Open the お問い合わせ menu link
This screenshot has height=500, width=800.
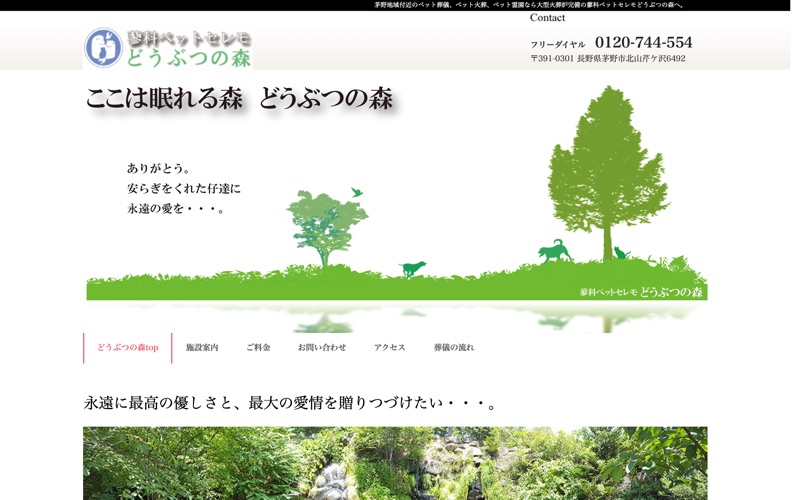tap(322, 348)
